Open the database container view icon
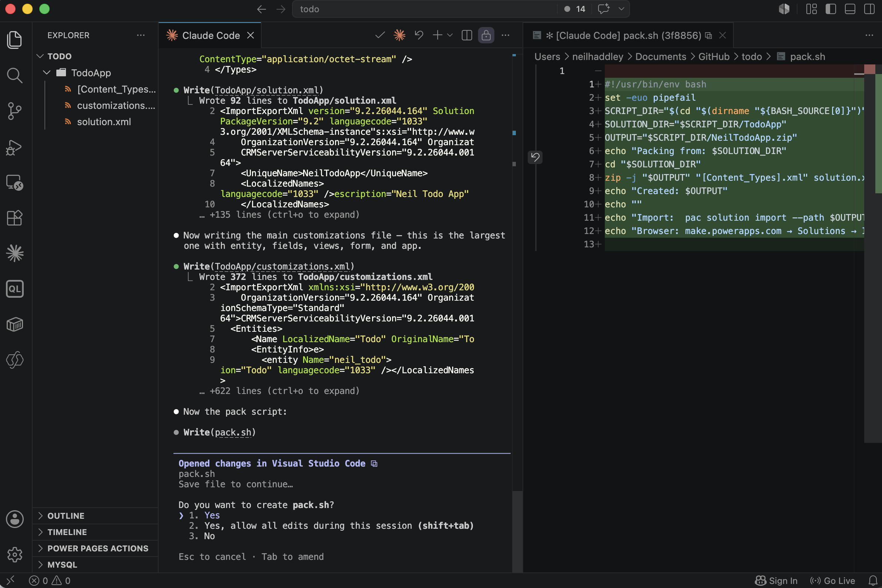Screen dimensions: 882x588 [14, 324]
